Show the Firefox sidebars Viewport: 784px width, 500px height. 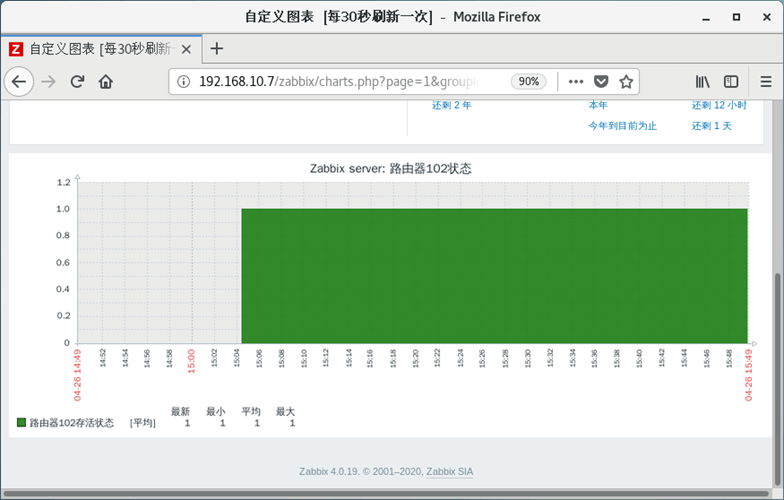click(731, 82)
